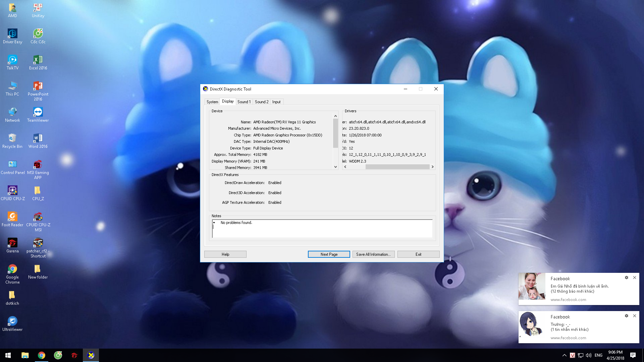Select the CPU_Z folder icon

[38, 193]
